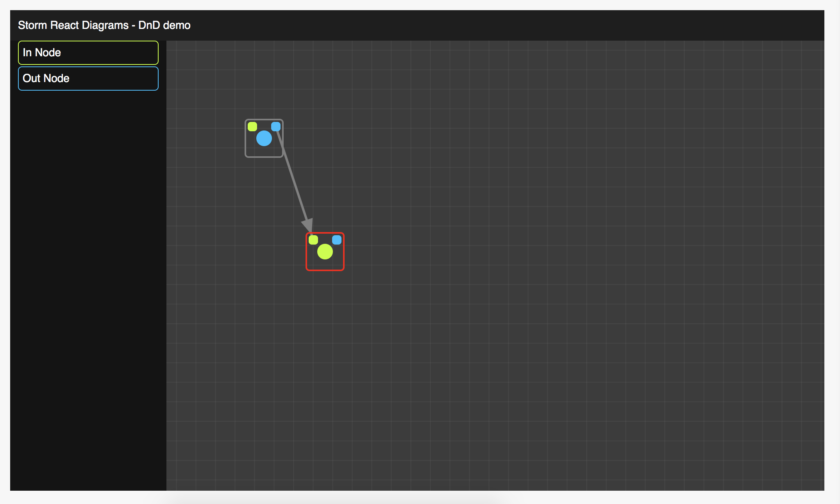Click the Storm React Diagrams title text
Viewport: 840px width, 504px height.
104,25
